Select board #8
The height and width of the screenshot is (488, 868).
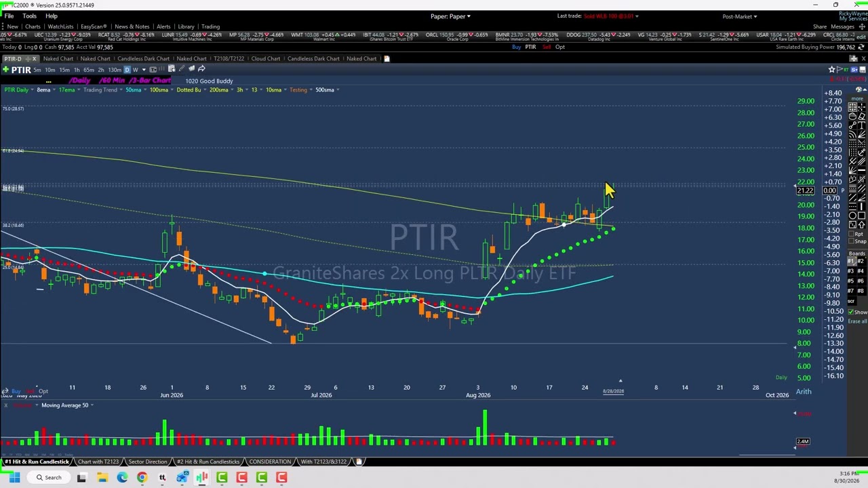861,290
